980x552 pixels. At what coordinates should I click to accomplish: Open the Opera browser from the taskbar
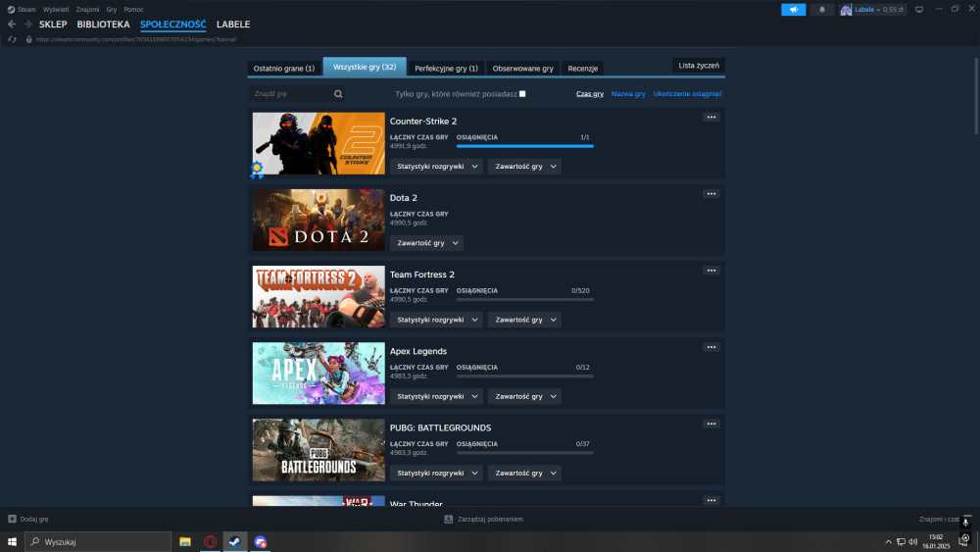pos(210,542)
